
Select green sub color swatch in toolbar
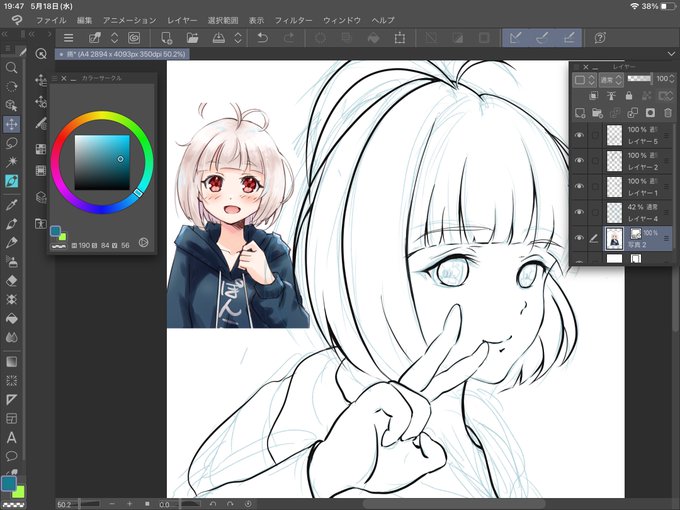[x=19, y=493]
